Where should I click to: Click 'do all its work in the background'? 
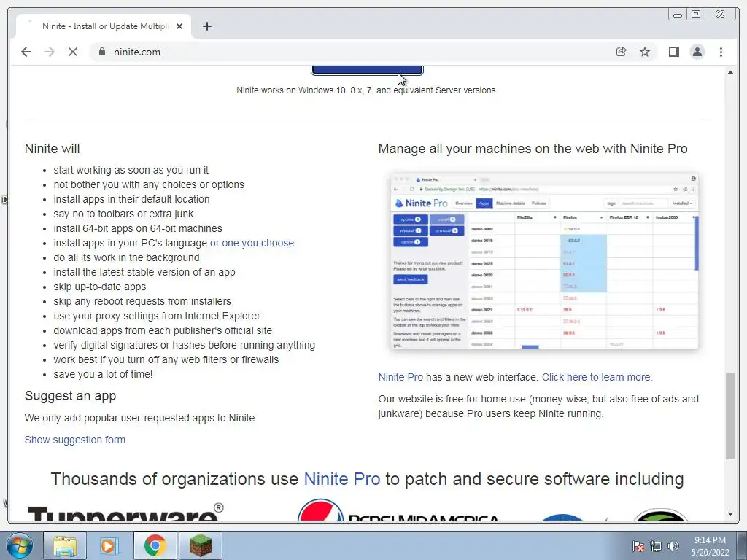pos(126,257)
